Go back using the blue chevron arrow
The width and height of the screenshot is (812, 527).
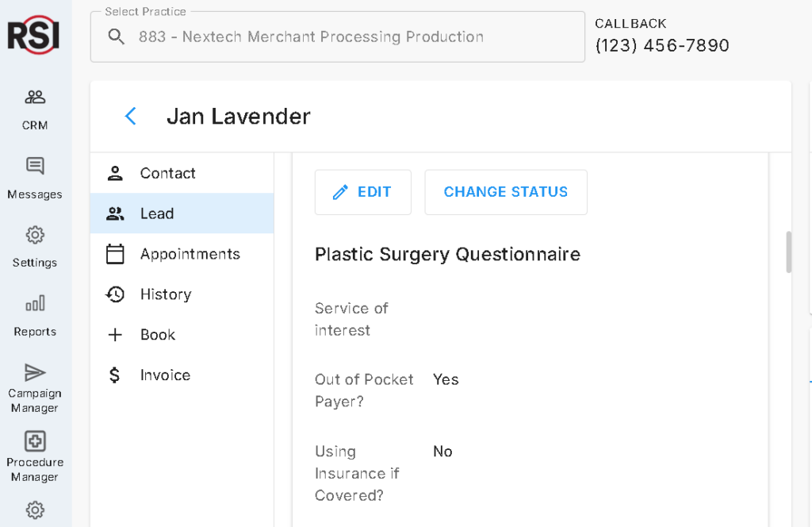pos(131,116)
